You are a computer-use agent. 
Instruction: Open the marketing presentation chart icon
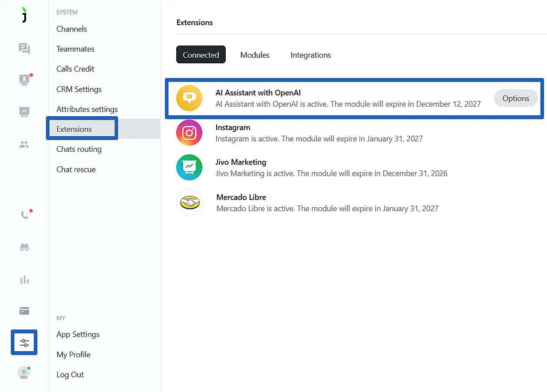tap(24, 112)
